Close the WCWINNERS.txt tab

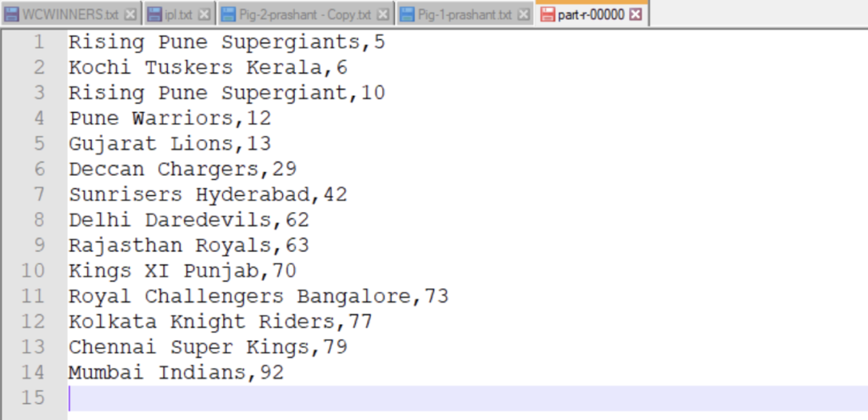(130, 14)
